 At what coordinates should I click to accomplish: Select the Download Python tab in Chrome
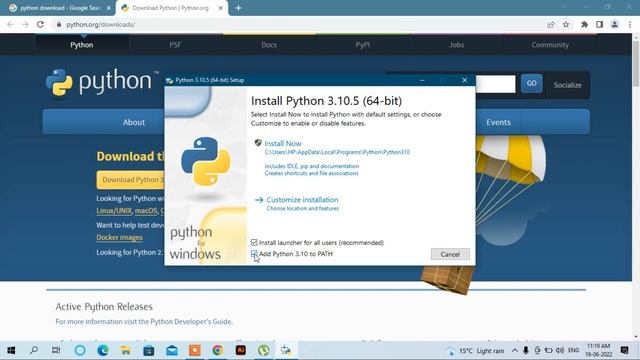[x=170, y=8]
